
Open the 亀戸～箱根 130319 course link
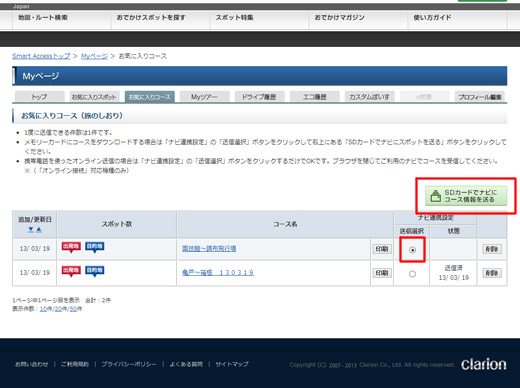(x=218, y=273)
